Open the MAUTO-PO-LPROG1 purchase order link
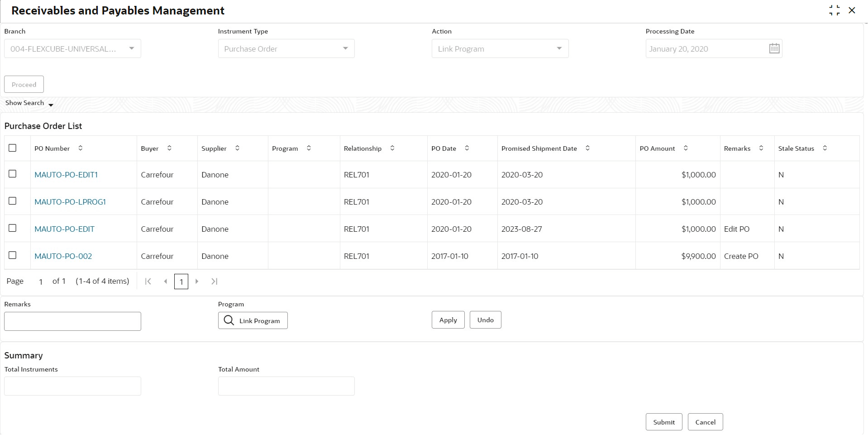The image size is (868, 439). (x=70, y=202)
